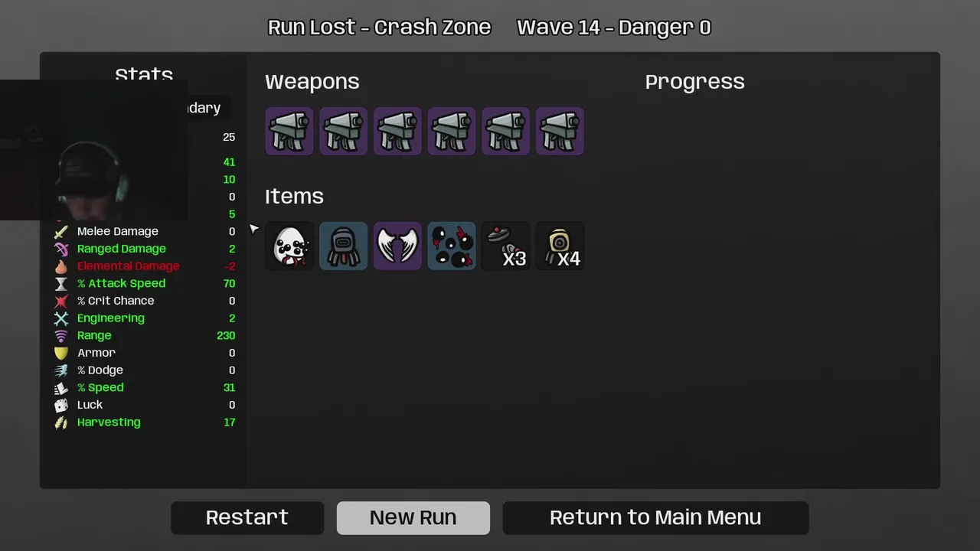The image size is (980, 551).
Task: Click the Melee Damage sword icon
Action: coord(61,231)
